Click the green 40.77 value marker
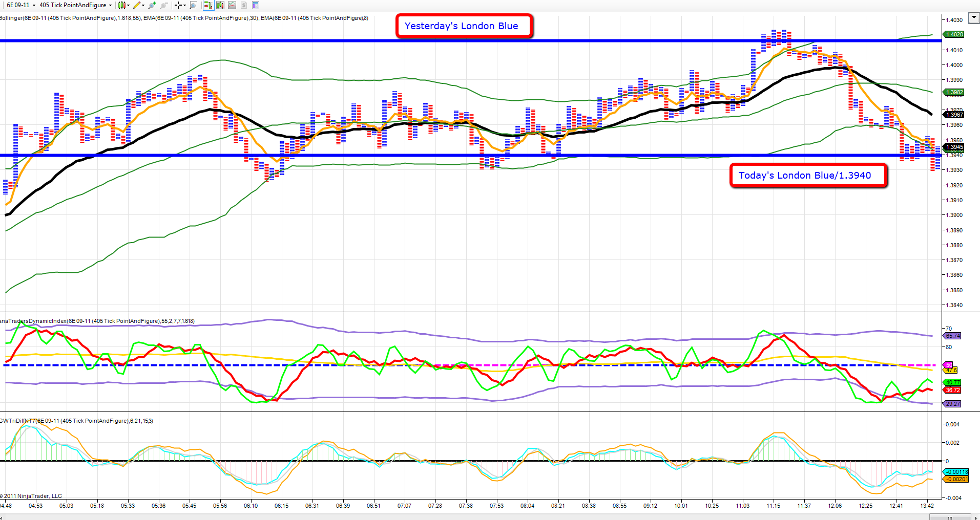Viewport: 980px width, 520px height. [953, 382]
